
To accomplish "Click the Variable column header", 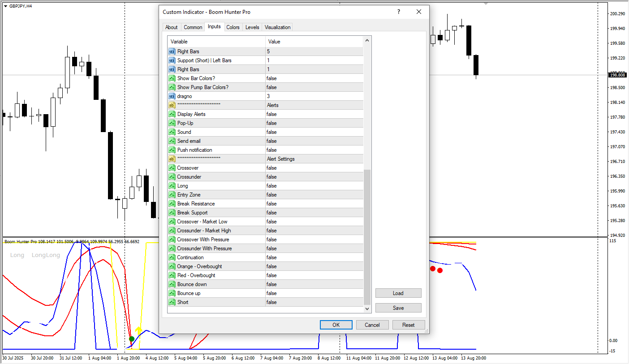I will tap(216, 42).
